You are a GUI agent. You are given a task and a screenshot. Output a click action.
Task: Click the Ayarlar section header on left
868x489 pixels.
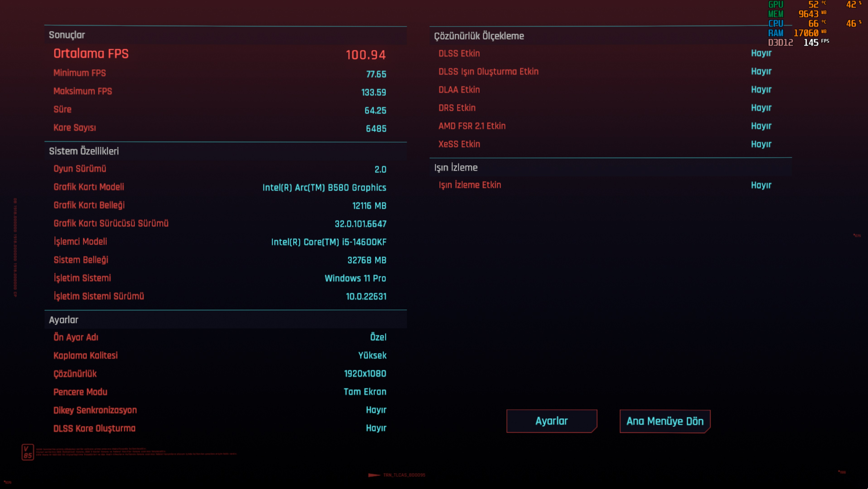[63, 320]
